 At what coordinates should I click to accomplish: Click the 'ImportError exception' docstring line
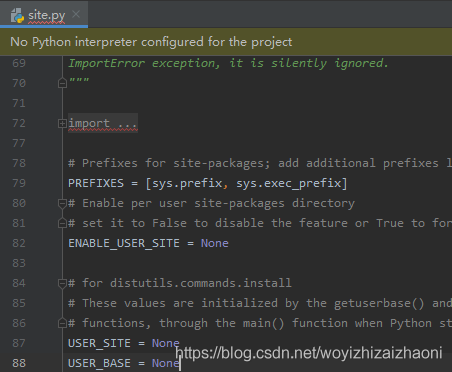[229, 63]
